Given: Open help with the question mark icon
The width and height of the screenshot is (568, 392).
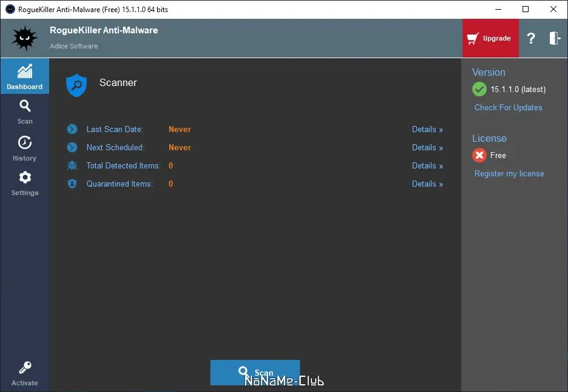Looking at the screenshot, I should [x=531, y=38].
